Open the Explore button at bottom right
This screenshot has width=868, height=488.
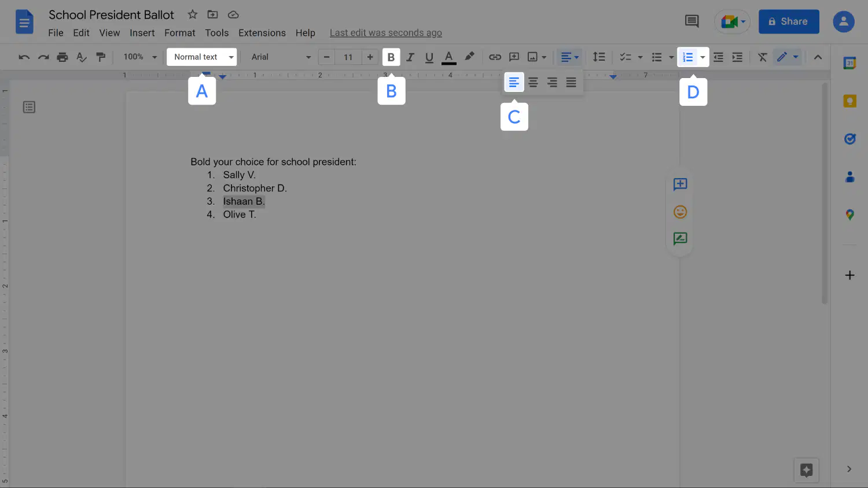tap(806, 470)
